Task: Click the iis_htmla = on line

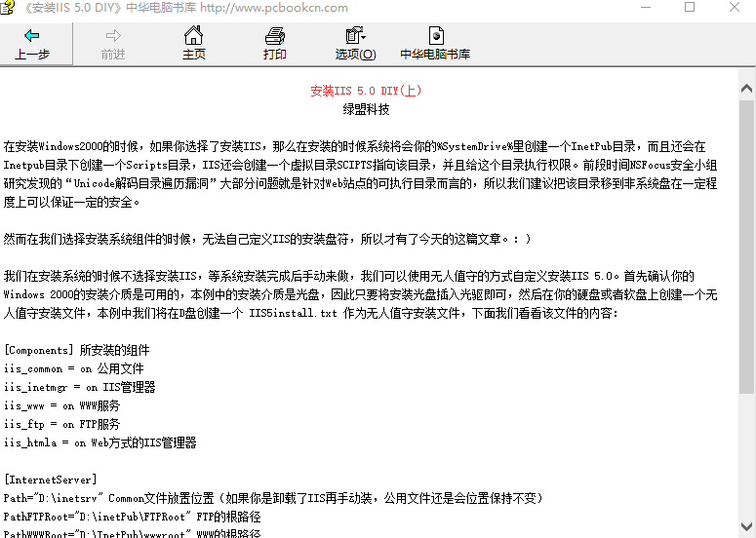Action: [99, 442]
